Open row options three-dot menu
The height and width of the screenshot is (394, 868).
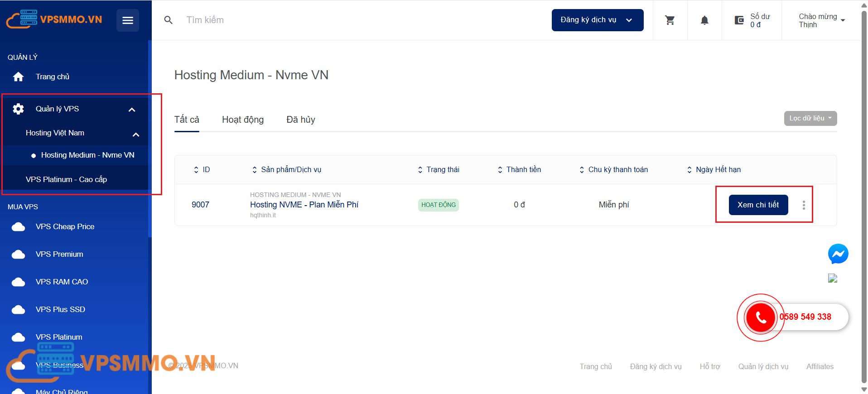[x=804, y=205]
